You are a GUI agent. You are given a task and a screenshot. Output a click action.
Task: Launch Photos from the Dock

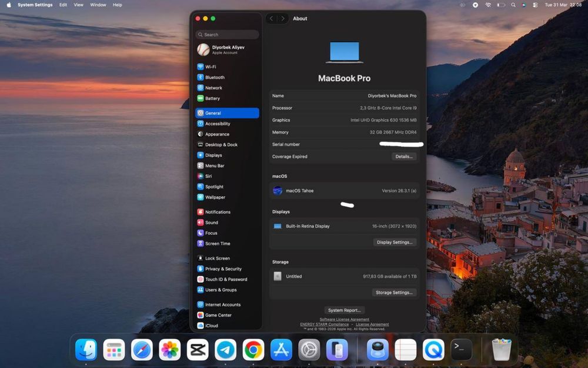tap(169, 350)
